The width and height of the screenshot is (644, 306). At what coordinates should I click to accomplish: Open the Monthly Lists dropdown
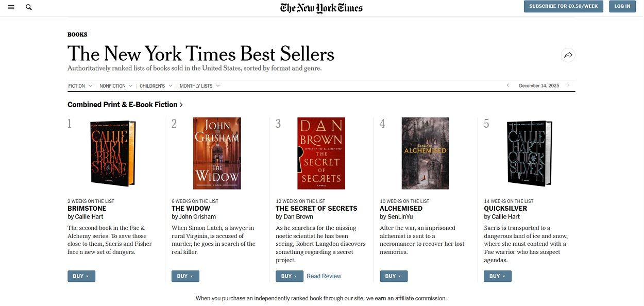click(x=199, y=86)
